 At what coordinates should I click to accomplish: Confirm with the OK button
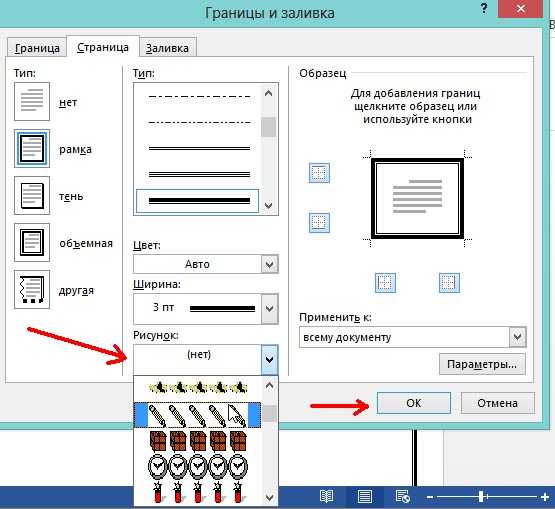413,403
